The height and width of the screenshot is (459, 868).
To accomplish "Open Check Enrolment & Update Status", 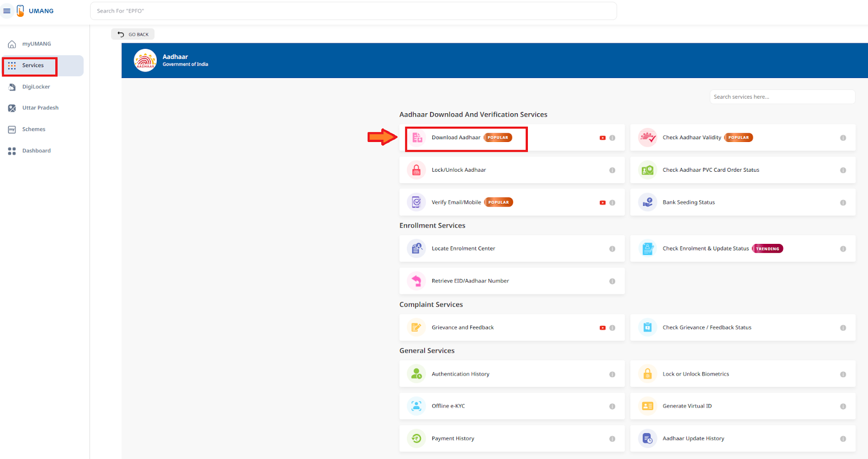I will tap(705, 249).
